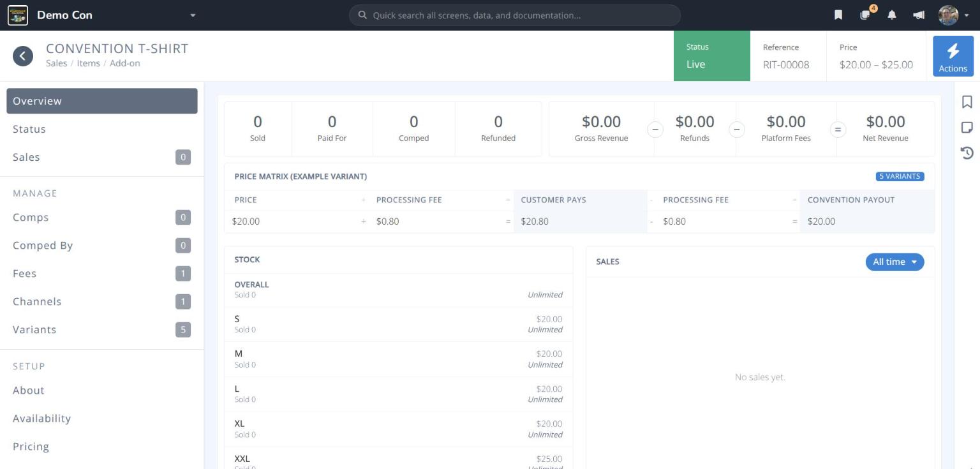Open the announcements megaphone icon
980x469 pixels.
919,15
